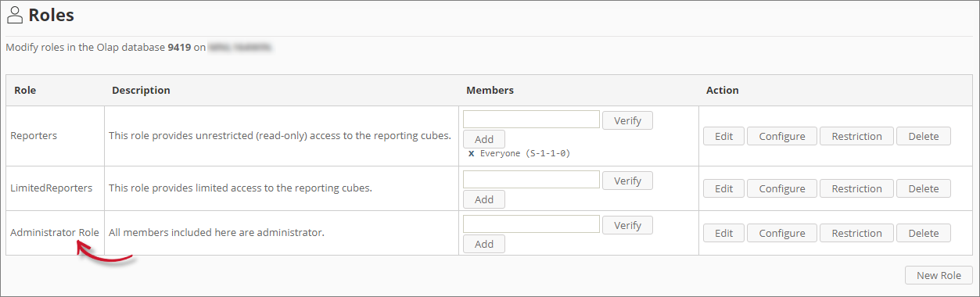Create a New Role

(939, 275)
